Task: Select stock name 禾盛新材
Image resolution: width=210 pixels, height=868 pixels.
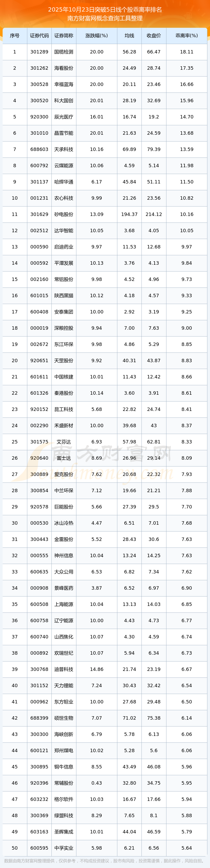Action: (64, 425)
